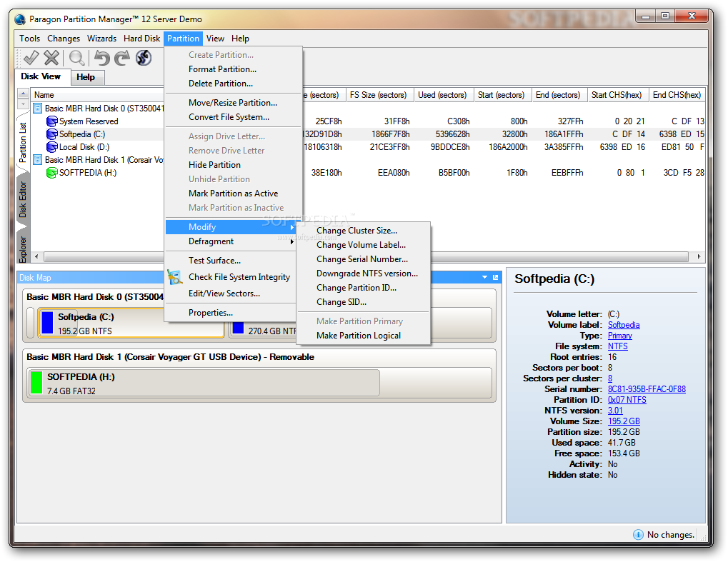728x562 pixels.
Task: Click the NTFS file system link
Action: click(x=617, y=346)
